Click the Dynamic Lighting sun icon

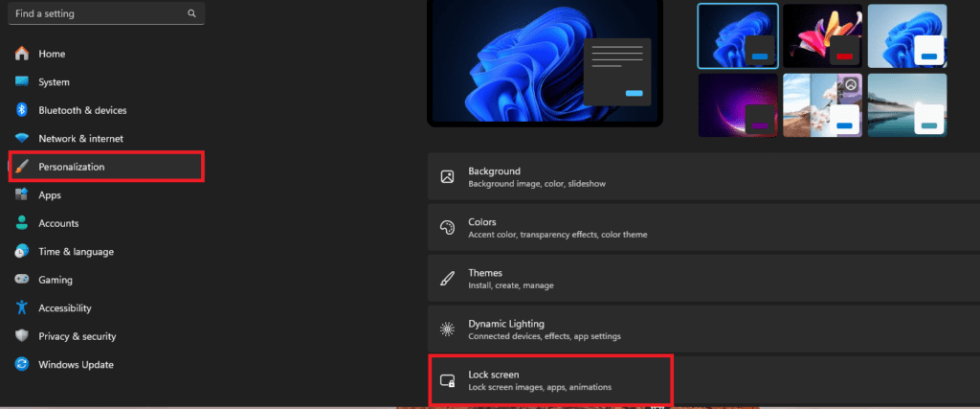tap(447, 329)
